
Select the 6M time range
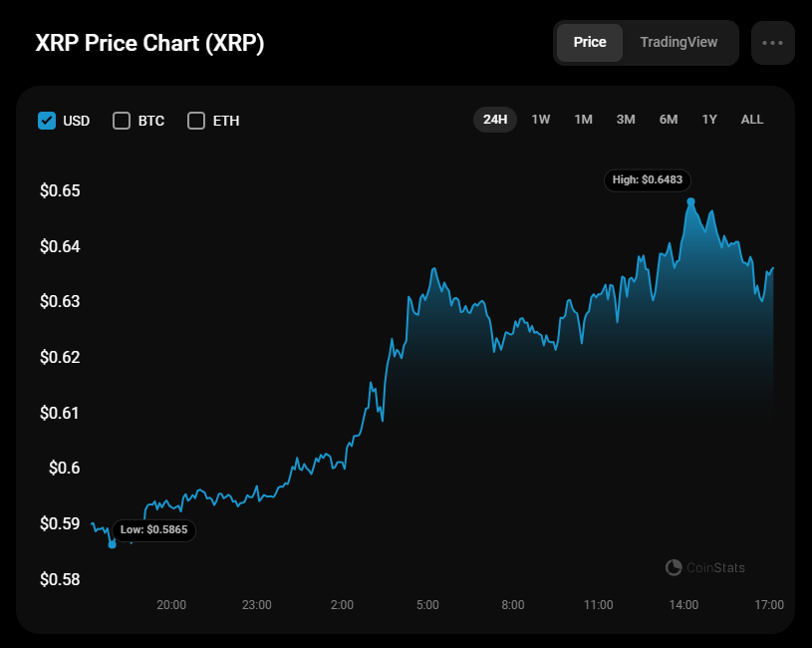tap(669, 120)
